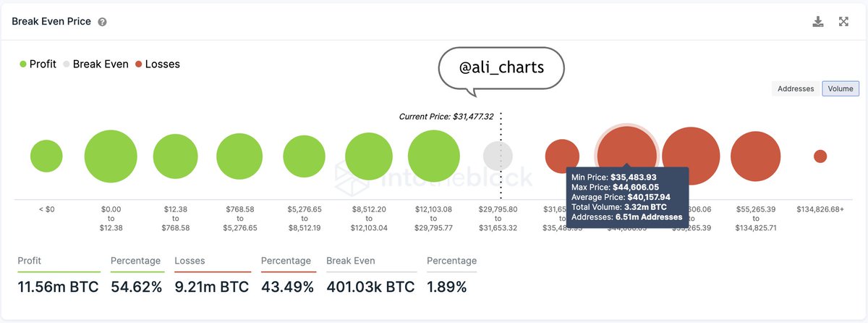The image size is (868, 323).
Task: Click the gray break-even bubble
Action: (x=498, y=156)
